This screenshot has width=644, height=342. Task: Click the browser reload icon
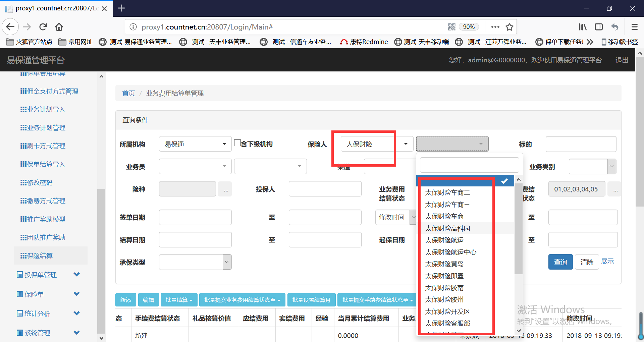coord(43,27)
